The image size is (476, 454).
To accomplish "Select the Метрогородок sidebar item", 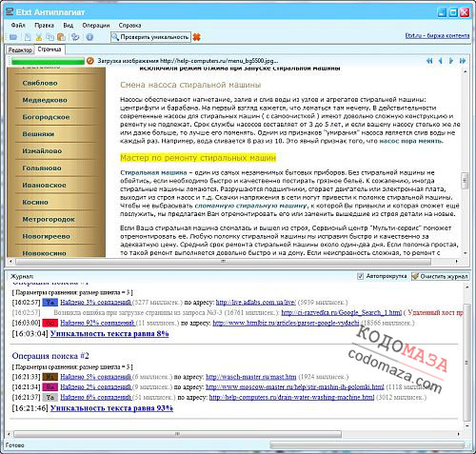I will (49, 219).
